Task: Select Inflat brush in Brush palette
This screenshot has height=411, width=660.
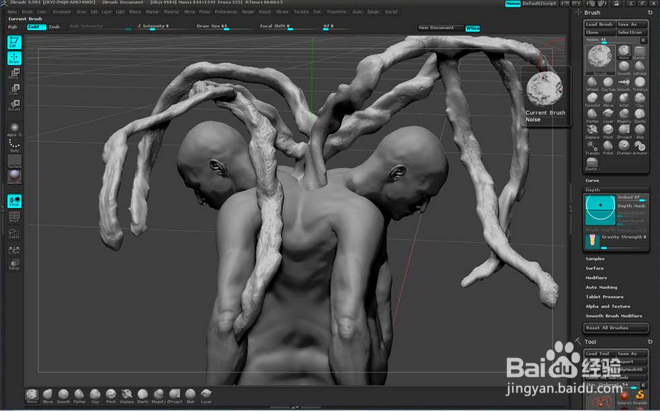Action: click(624, 100)
